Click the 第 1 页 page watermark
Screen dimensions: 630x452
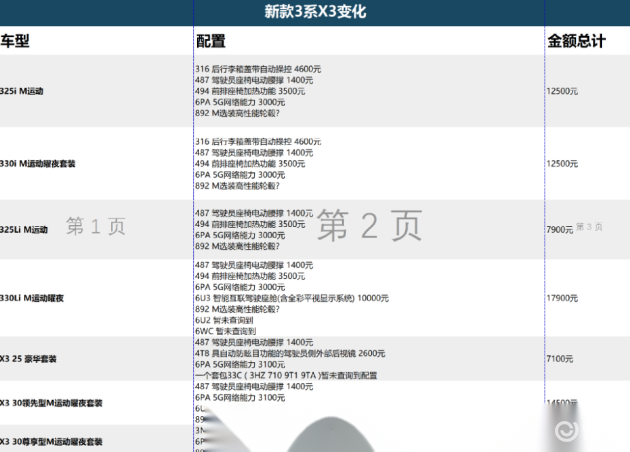click(x=95, y=227)
